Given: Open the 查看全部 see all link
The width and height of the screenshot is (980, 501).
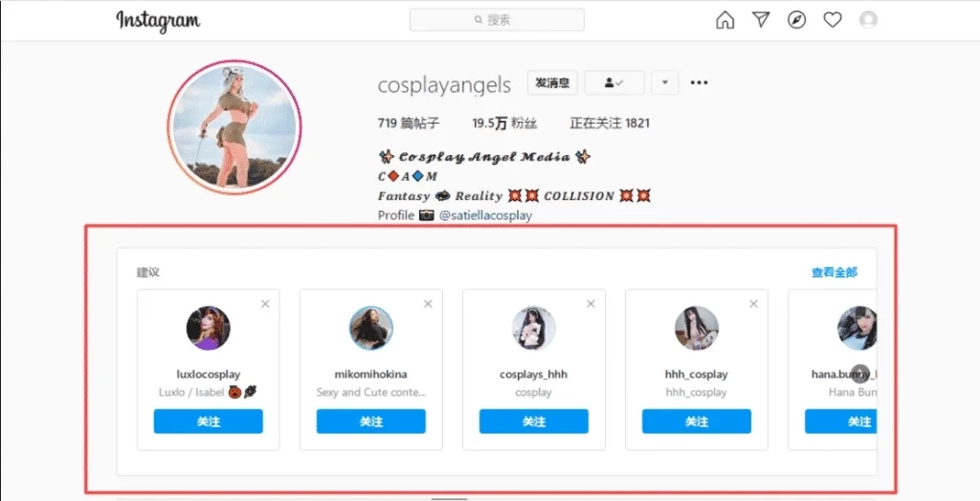Looking at the screenshot, I should (835, 272).
